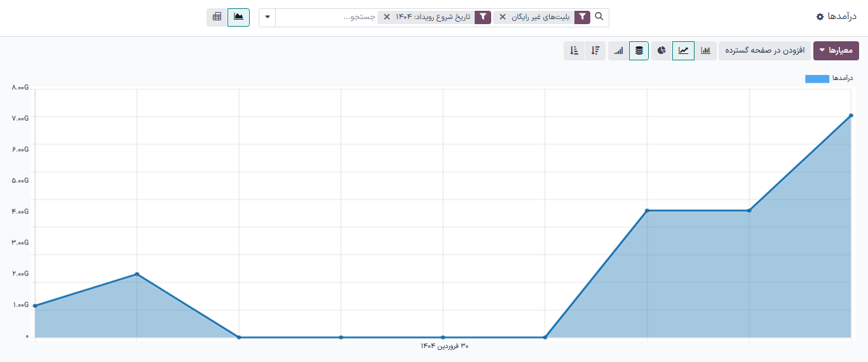This screenshot has height=362, width=868.
Task: Remove the بلیت‌های غیر رایگان filter
Action: 502,17
